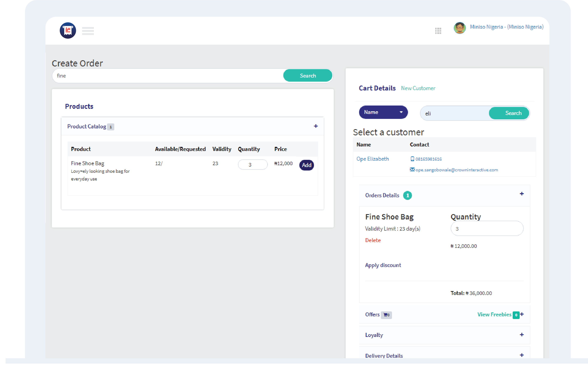This screenshot has width=588, height=369.
Task: Click the Validity Limit 23 day(s) text
Action: (392, 229)
